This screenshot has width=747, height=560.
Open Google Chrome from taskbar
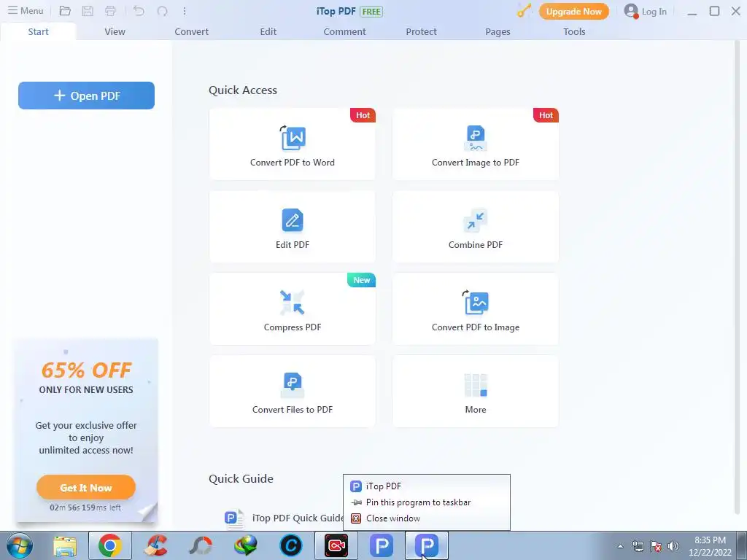click(x=110, y=545)
